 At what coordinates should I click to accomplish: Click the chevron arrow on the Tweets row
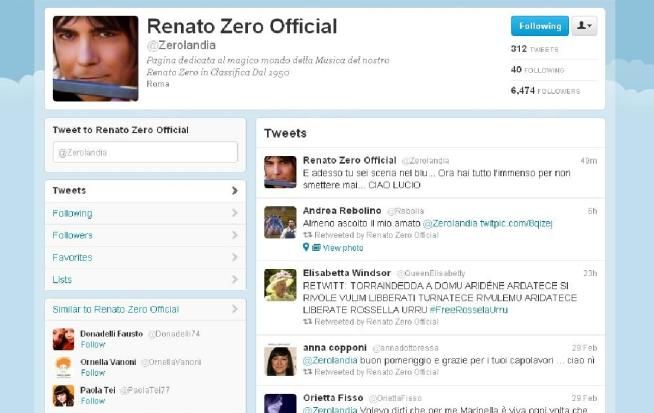pyautogui.click(x=235, y=191)
